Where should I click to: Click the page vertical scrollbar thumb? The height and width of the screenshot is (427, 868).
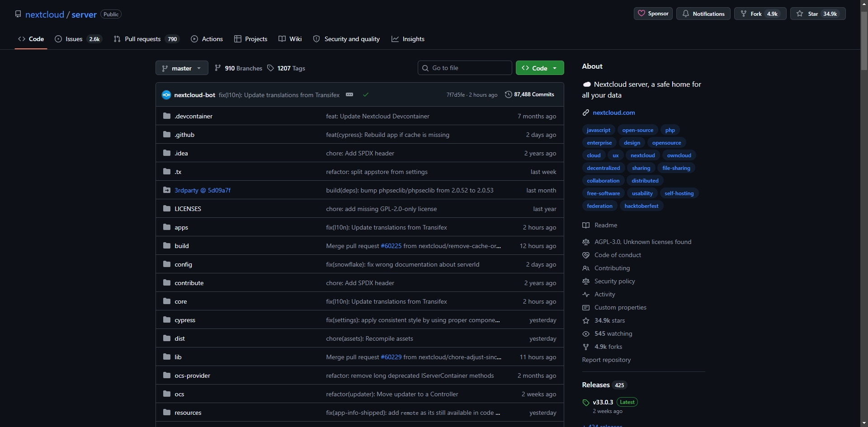[x=864, y=41]
